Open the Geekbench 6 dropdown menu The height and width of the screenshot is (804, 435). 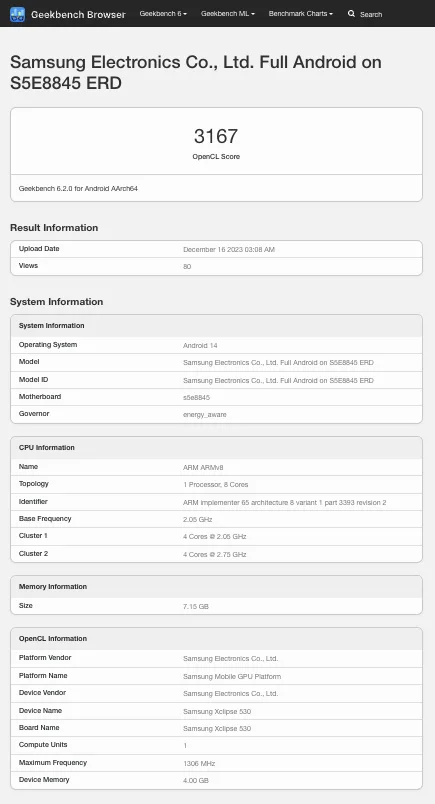[x=163, y=14]
